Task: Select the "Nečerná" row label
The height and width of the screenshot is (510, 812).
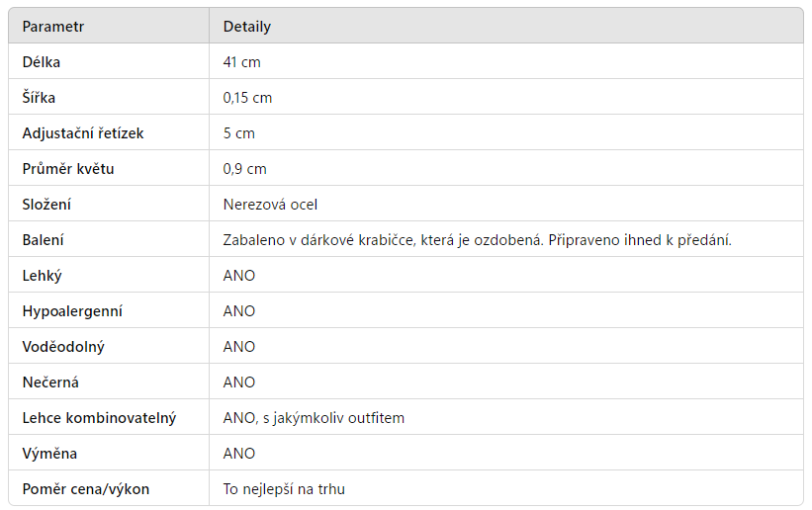Action: coord(50,382)
